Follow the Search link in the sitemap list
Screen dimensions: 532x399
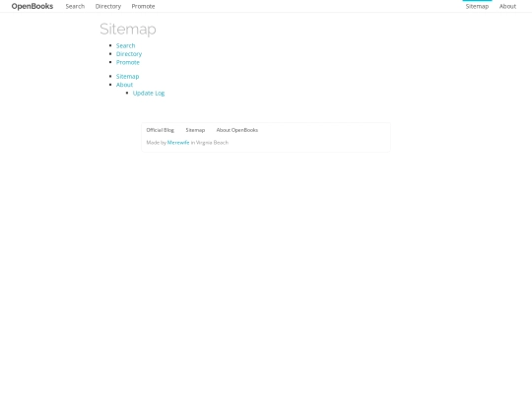tap(125, 45)
